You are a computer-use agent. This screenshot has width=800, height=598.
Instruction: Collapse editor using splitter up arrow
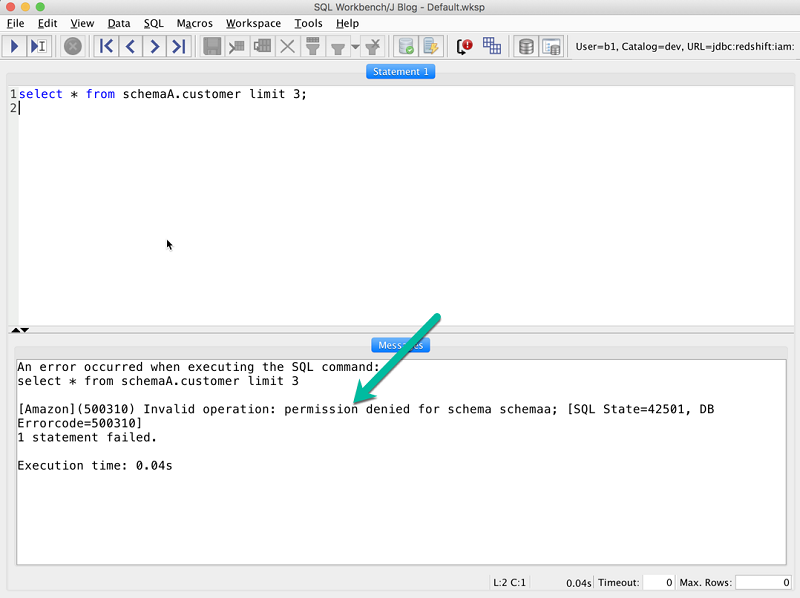[15, 330]
